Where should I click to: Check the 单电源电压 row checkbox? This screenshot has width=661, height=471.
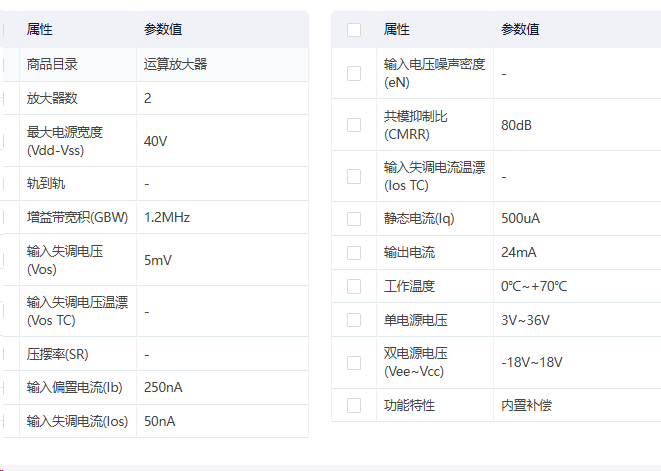click(354, 320)
